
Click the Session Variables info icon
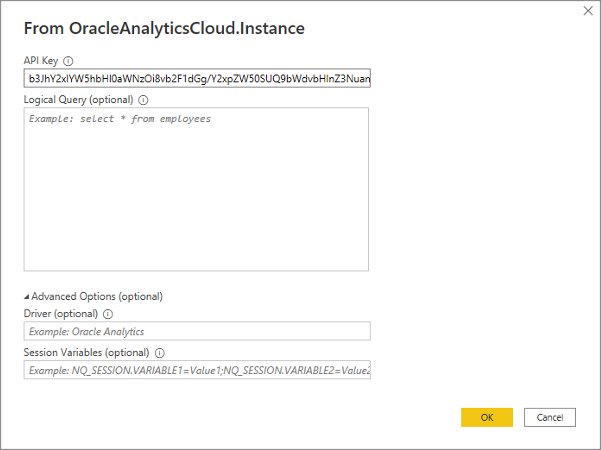[x=160, y=353]
